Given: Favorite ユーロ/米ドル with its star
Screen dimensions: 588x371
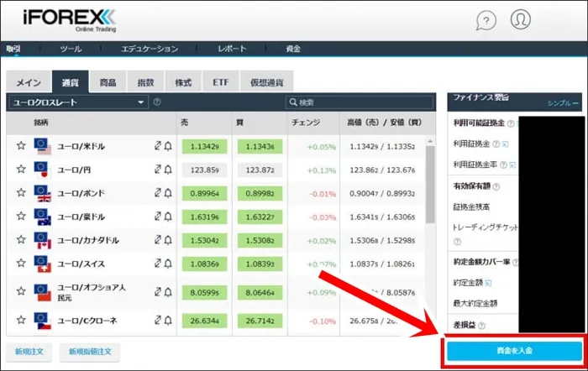Looking at the screenshot, I should pos(21,146).
